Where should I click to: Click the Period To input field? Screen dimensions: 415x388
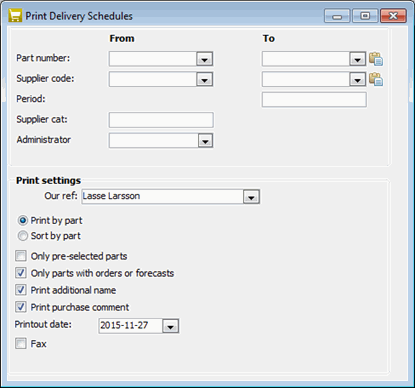pyautogui.click(x=314, y=100)
